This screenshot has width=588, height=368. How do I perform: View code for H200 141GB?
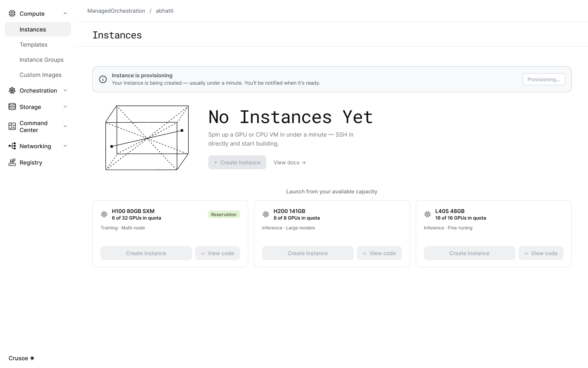[x=379, y=253]
